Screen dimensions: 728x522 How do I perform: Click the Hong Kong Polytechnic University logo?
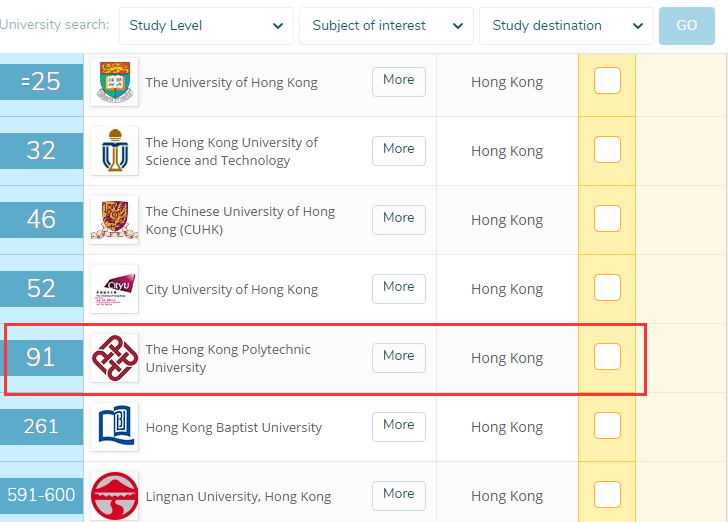[x=115, y=358]
